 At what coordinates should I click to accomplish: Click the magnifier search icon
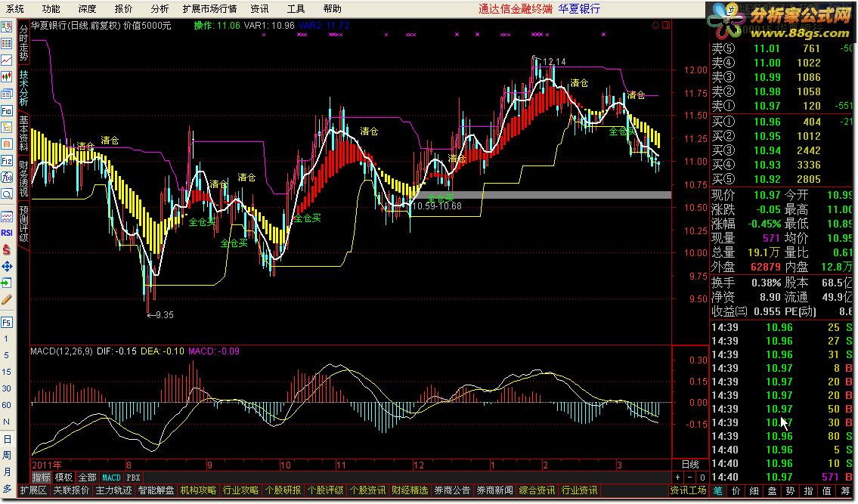(7, 194)
